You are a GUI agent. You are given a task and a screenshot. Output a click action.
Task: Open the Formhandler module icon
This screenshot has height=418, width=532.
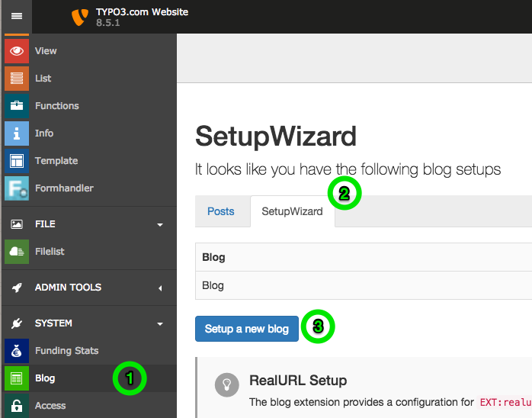click(17, 188)
